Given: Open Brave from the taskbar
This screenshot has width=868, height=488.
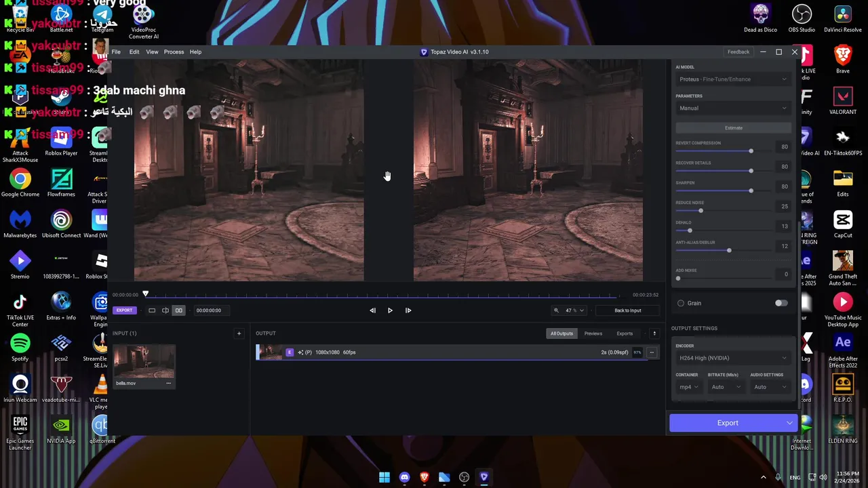Looking at the screenshot, I should coord(425,477).
